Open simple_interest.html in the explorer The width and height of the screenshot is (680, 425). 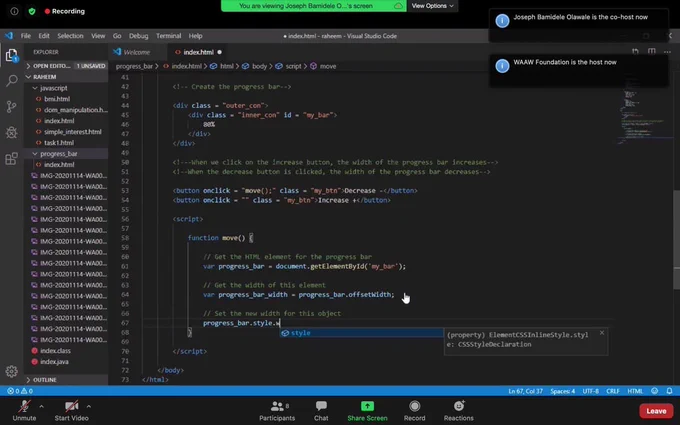tap(72, 132)
